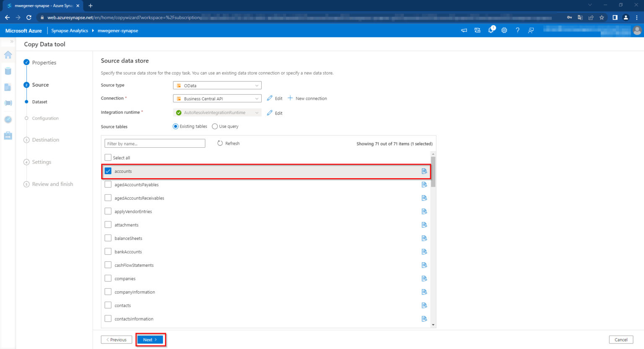Open Azure Synapse settings gear
Viewport: 644px width, 349px height.
[x=504, y=30]
